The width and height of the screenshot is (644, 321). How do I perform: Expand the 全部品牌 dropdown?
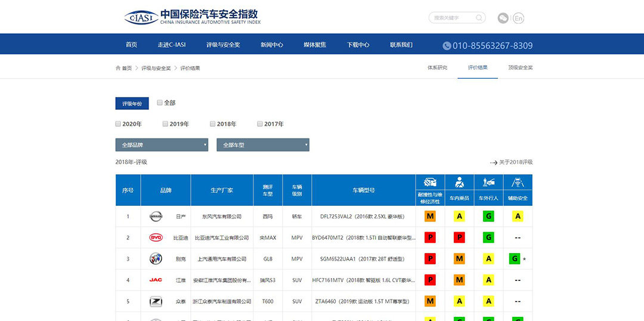[162, 145]
